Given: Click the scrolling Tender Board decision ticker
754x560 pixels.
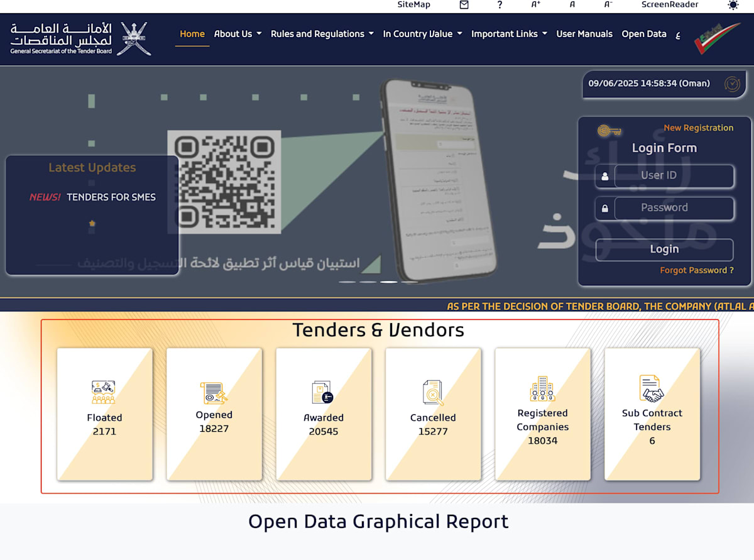Looking at the screenshot, I should point(600,307).
